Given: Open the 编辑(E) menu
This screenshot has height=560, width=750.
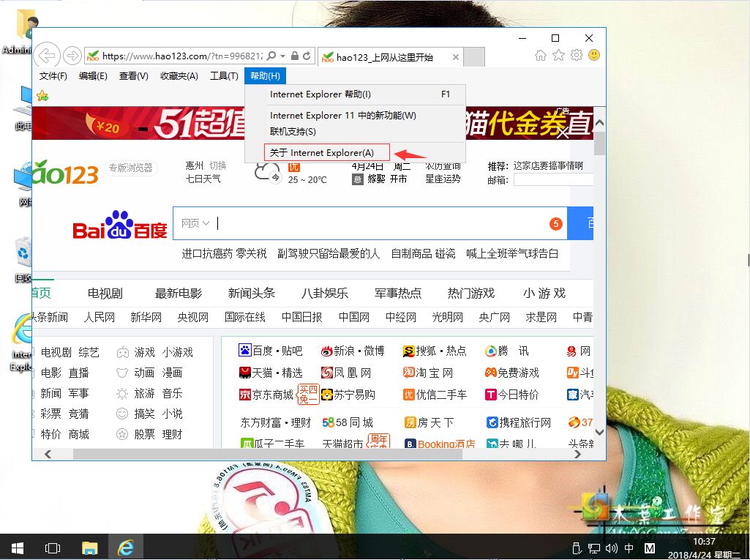Looking at the screenshot, I should [x=93, y=76].
